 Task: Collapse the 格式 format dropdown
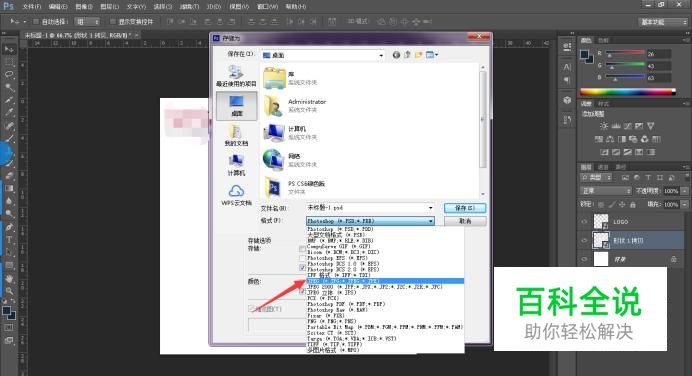point(430,221)
